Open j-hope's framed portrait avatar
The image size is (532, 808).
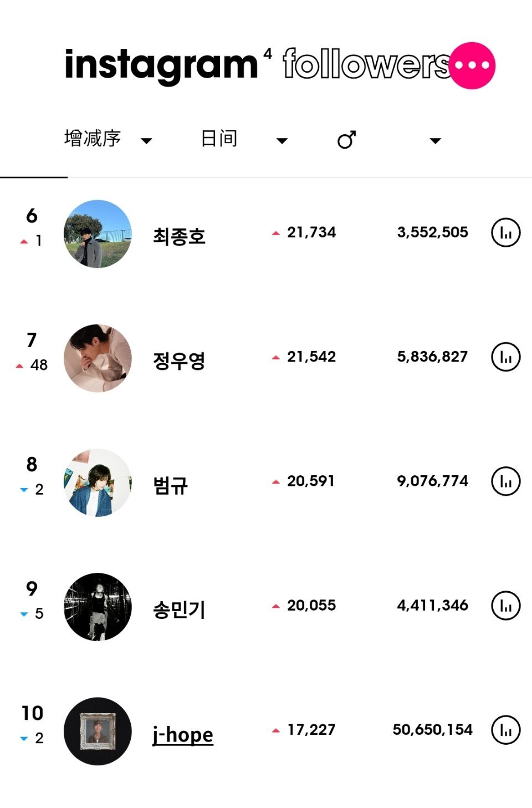[x=98, y=731]
